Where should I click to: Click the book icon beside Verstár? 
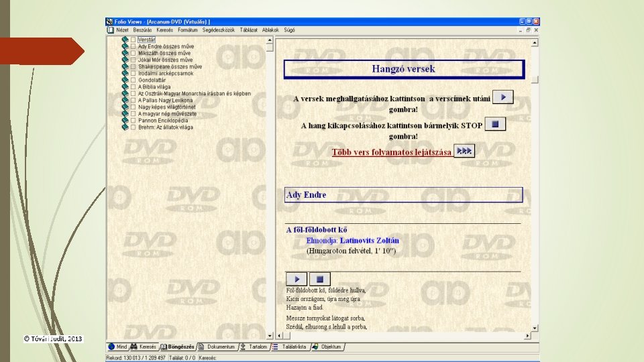pyautogui.click(x=125, y=40)
